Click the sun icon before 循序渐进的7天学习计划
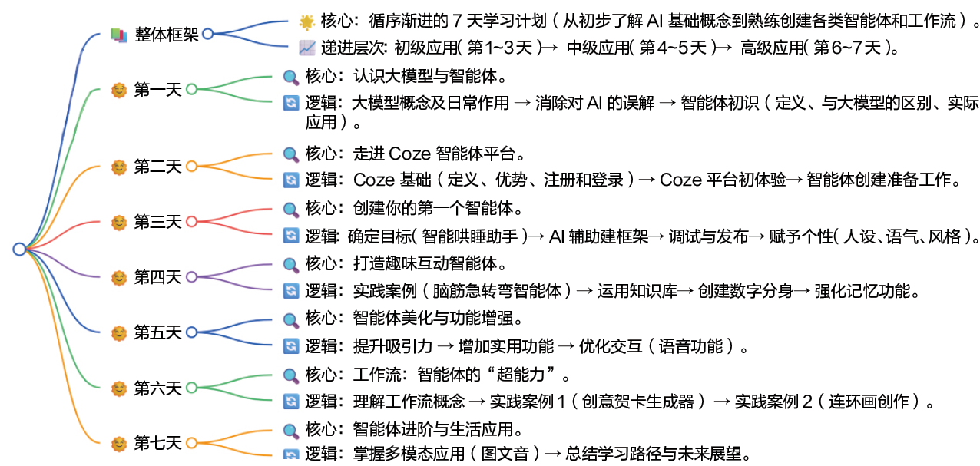This screenshot has height=466, width=980. (306, 21)
